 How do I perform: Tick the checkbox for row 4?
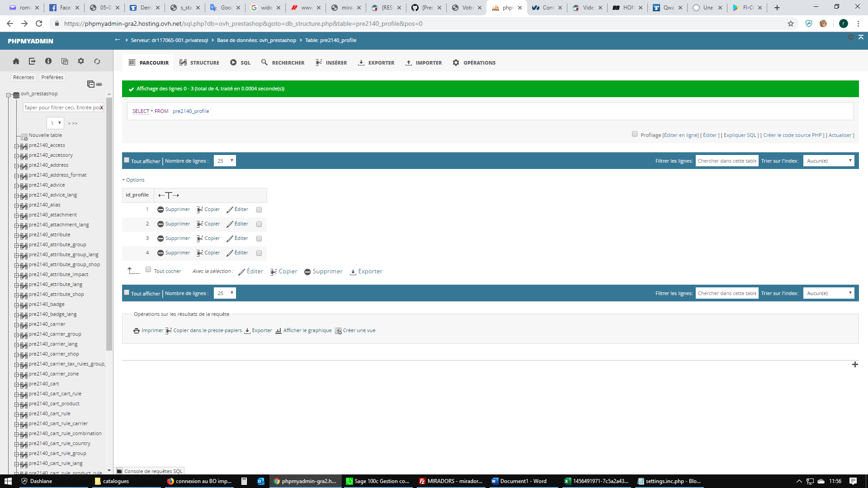pos(259,253)
